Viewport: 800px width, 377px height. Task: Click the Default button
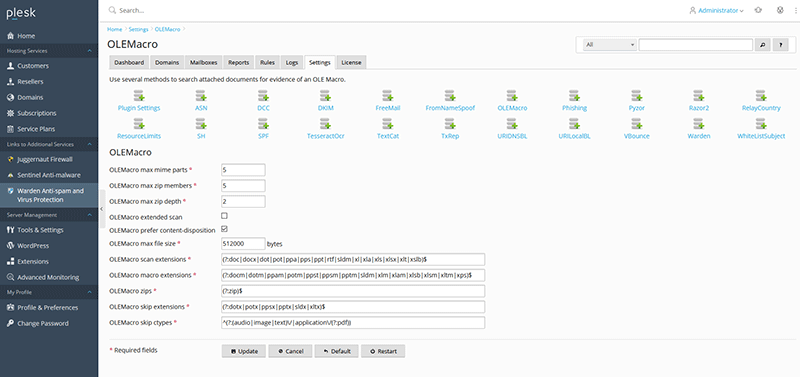(x=336, y=351)
